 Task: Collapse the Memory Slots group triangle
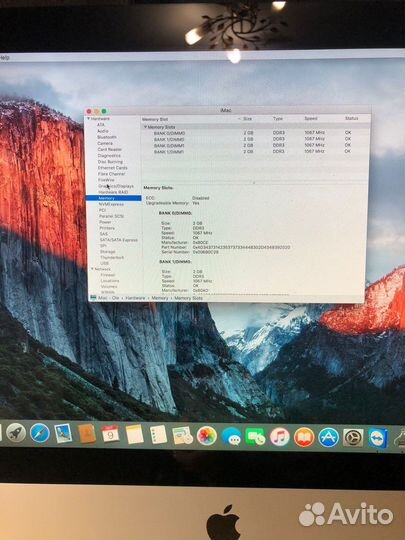point(145,127)
